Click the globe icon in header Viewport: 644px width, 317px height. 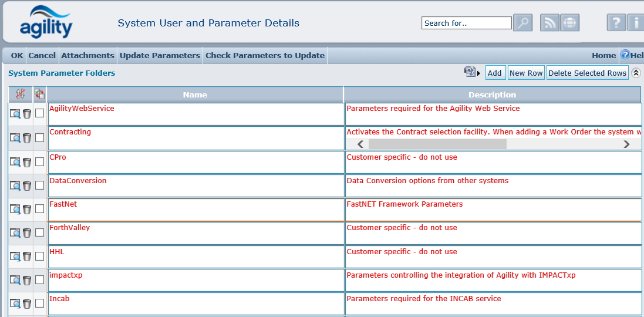pyautogui.click(x=569, y=23)
